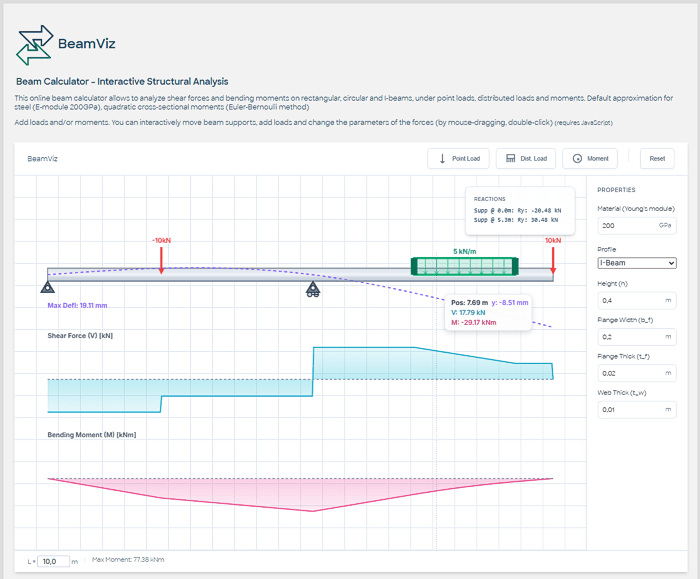Add a Moment to the beam
The image size is (700, 579).
coord(589,158)
